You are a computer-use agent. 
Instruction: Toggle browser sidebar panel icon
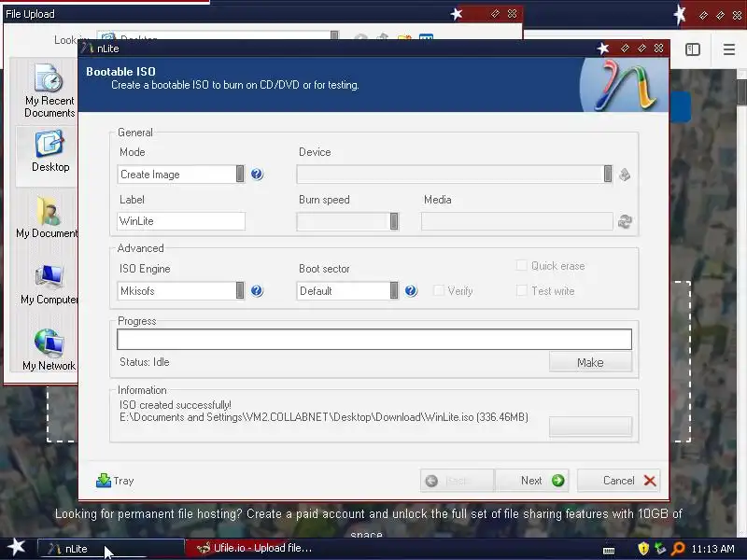coord(693,49)
